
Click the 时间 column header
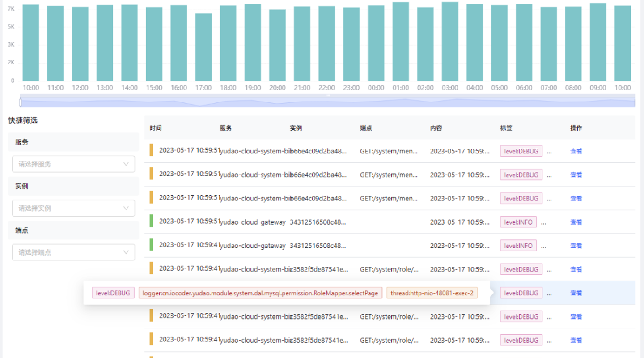tap(156, 128)
